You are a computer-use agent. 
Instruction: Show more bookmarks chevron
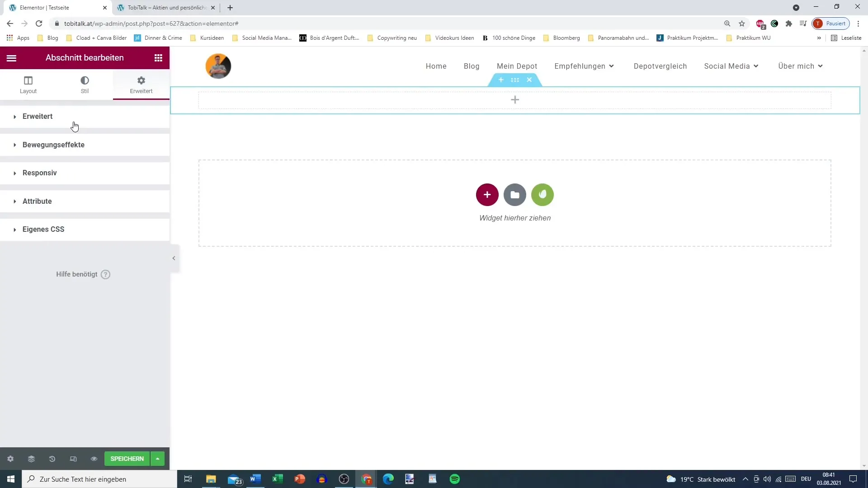[x=819, y=38]
